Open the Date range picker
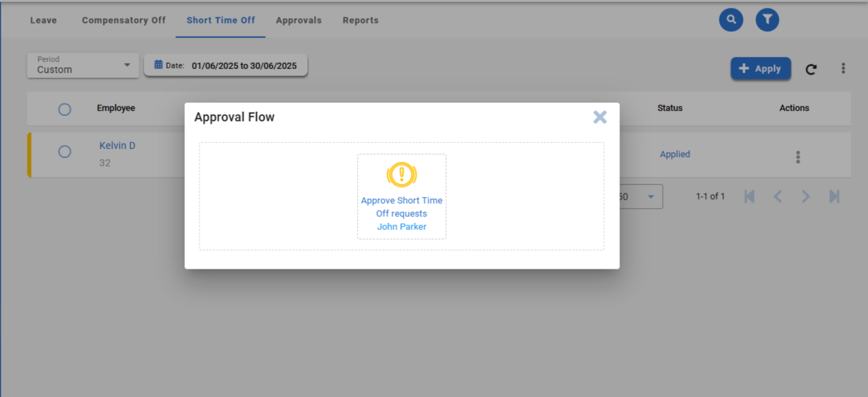 point(225,66)
